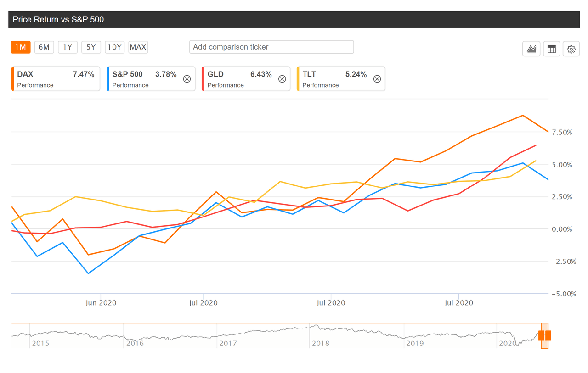Click the Add comparison ticker field

pyautogui.click(x=271, y=47)
